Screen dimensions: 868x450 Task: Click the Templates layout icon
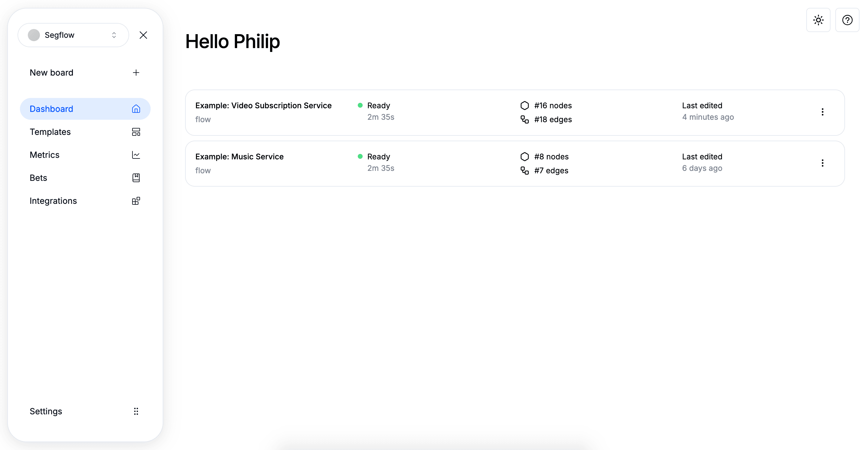coord(136,132)
